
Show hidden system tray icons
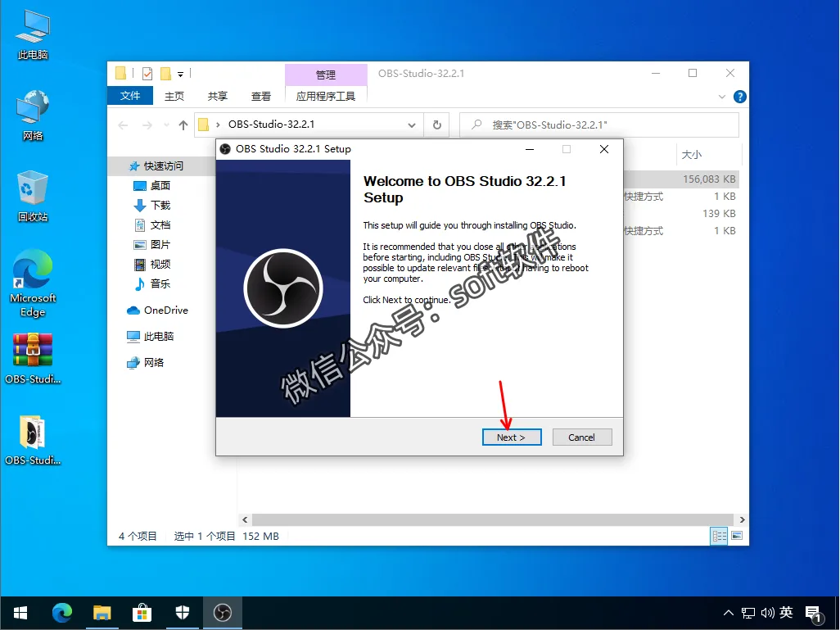(729, 612)
